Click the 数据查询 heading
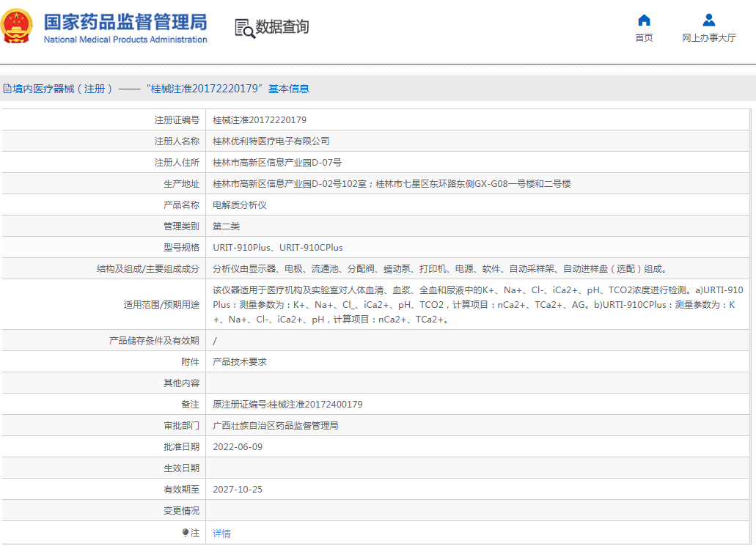Screen dimensions: 756x549 [x=282, y=27]
